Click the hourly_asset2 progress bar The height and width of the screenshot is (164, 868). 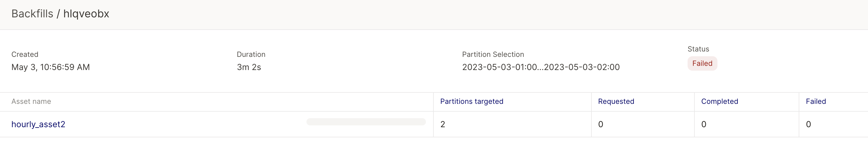(x=366, y=122)
